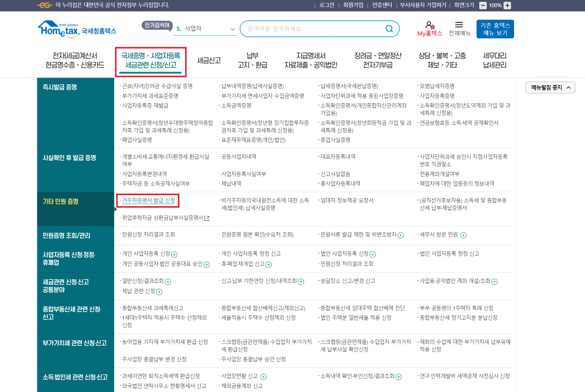
Task: Select 기타 민원 증명 category
Action: click(75, 209)
